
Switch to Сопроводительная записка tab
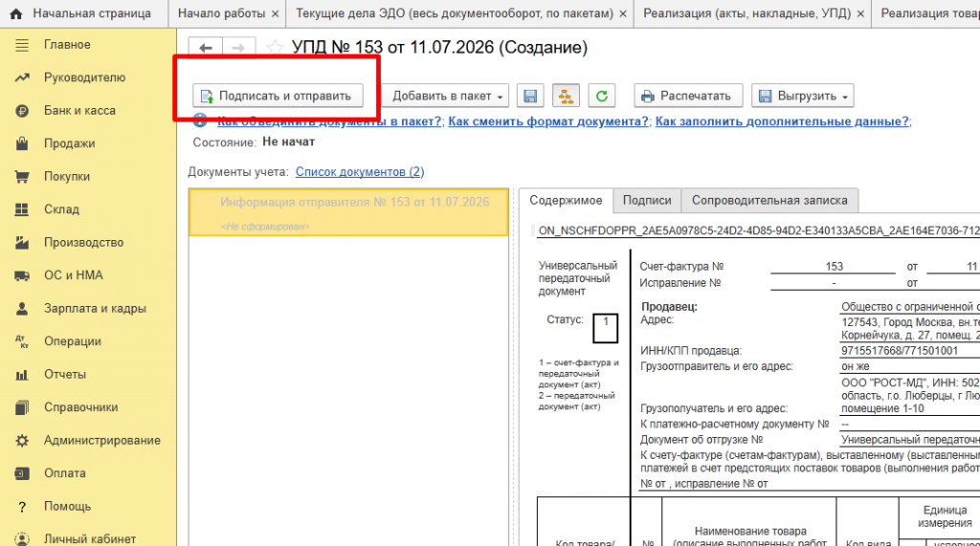tap(769, 201)
